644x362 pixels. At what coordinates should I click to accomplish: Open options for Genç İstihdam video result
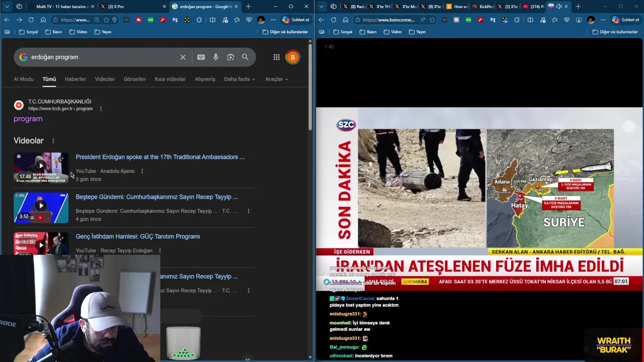point(160,250)
